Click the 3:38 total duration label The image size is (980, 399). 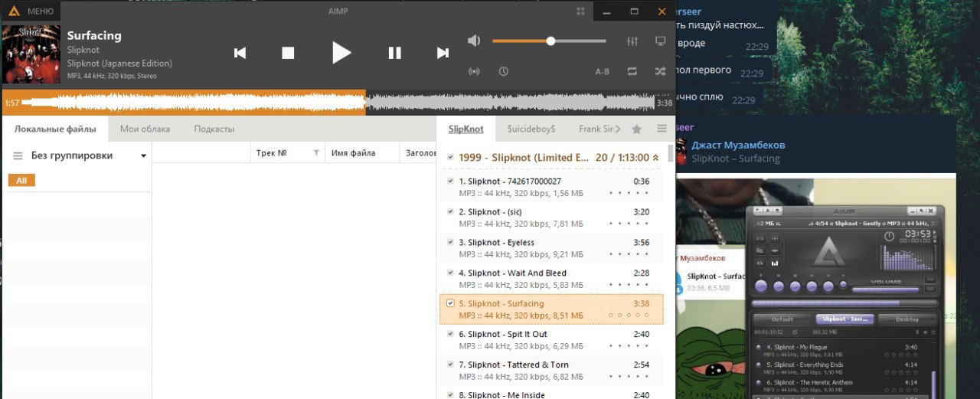[665, 103]
